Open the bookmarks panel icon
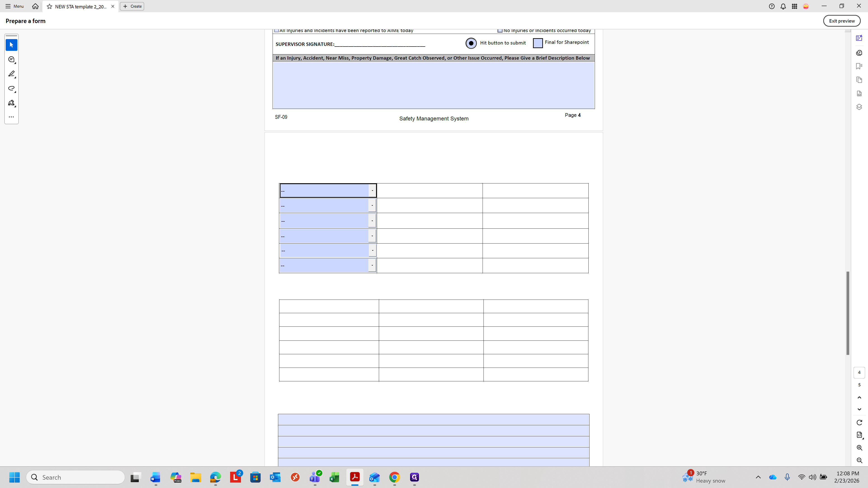 click(859, 66)
